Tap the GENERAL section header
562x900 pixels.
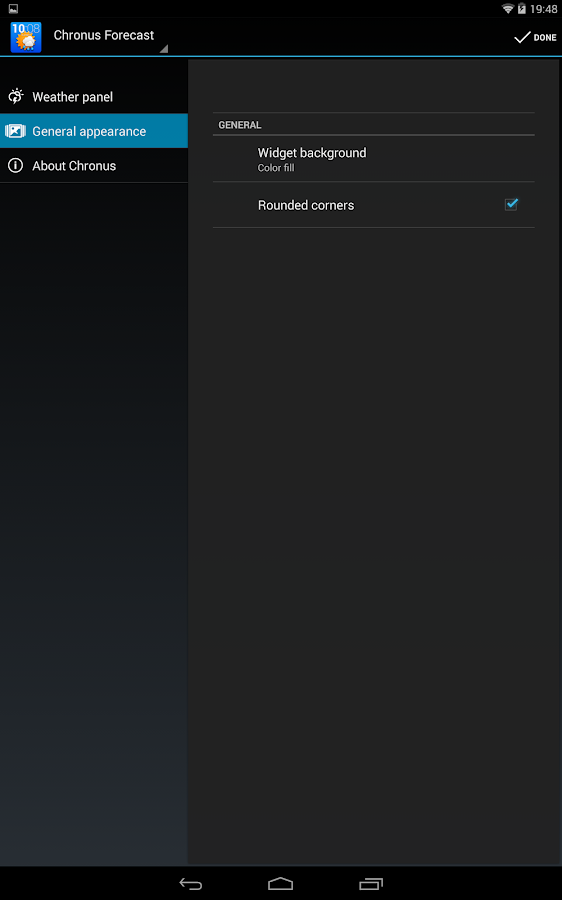click(240, 125)
